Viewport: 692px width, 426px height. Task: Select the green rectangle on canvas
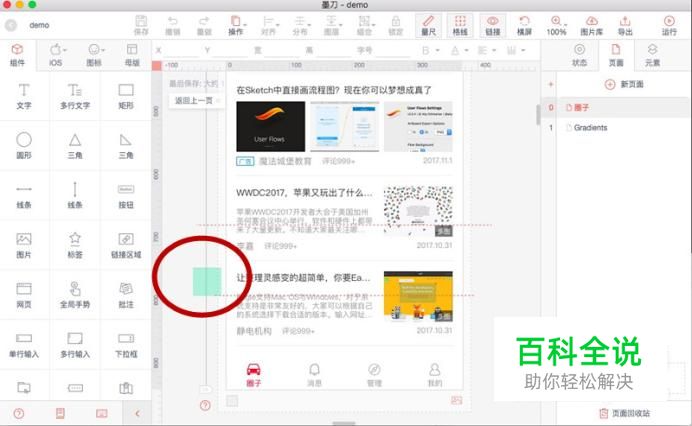[207, 281]
